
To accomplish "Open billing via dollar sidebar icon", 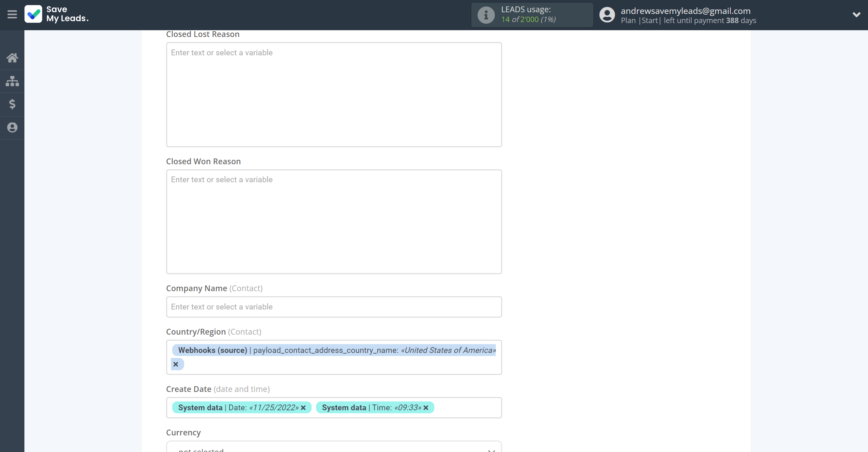I will coord(12,104).
